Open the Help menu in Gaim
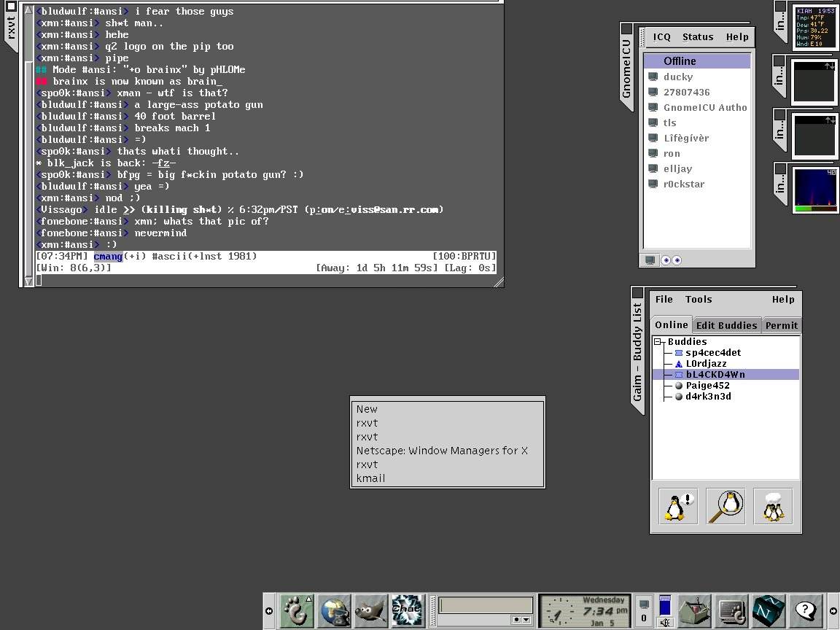This screenshot has width=840, height=630. click(782, 300)
